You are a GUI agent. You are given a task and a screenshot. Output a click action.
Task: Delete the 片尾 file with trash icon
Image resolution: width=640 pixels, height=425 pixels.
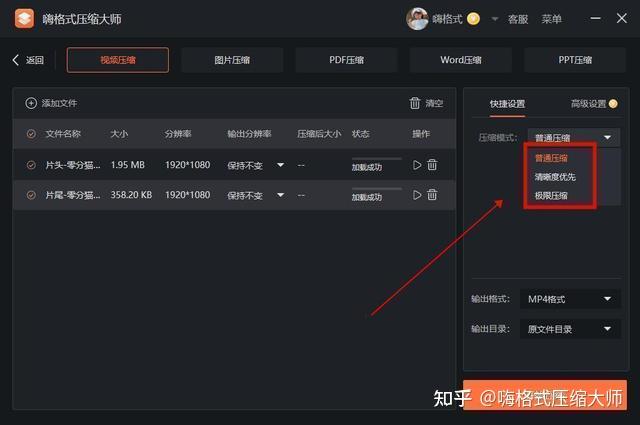coord(432,195)
